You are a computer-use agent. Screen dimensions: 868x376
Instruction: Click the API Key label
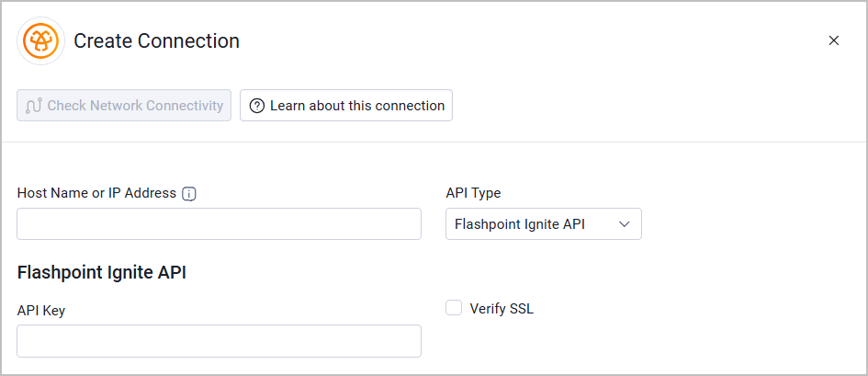click(x=41, y=311)
